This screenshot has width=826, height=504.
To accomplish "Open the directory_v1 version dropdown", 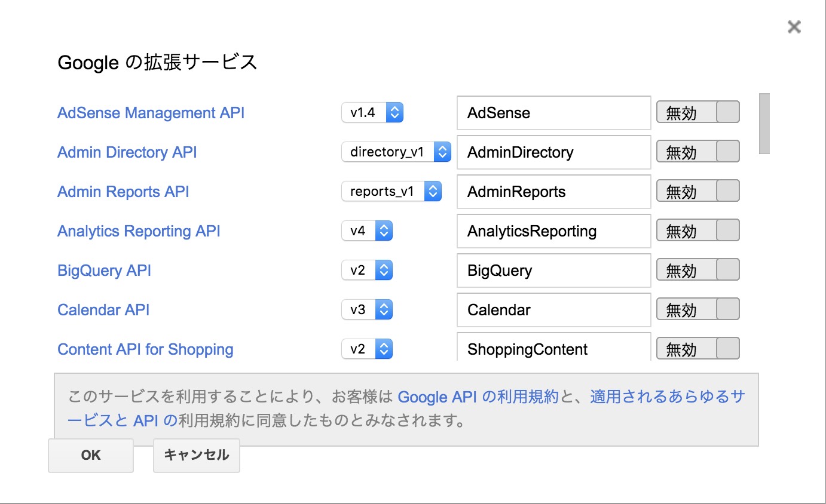I will (396, 152).
